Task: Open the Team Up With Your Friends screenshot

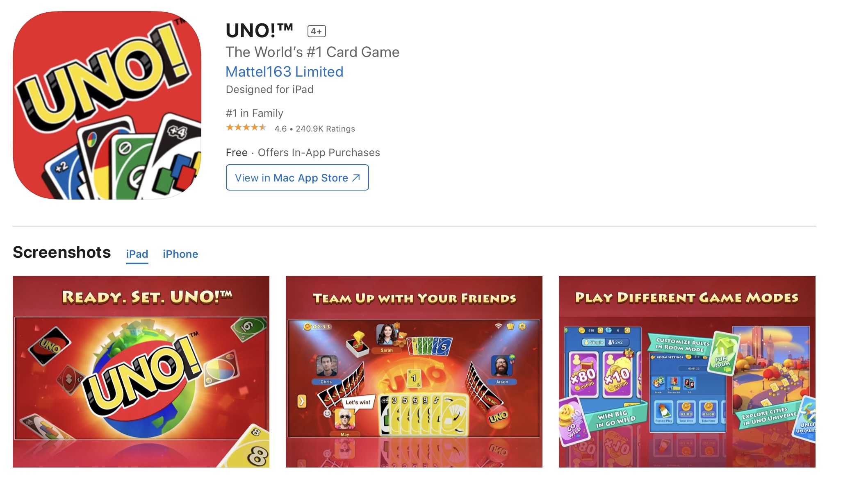Action: pos(414,372)
